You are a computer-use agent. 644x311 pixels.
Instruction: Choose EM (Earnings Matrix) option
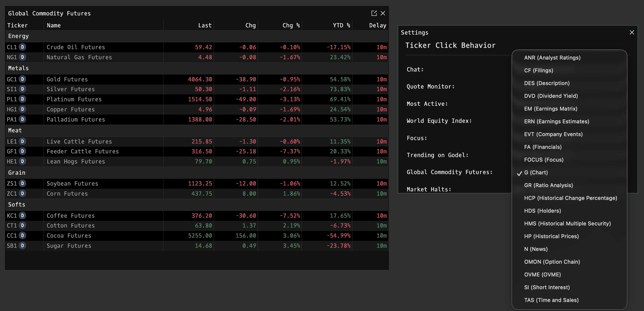click(x=569, y=109)
